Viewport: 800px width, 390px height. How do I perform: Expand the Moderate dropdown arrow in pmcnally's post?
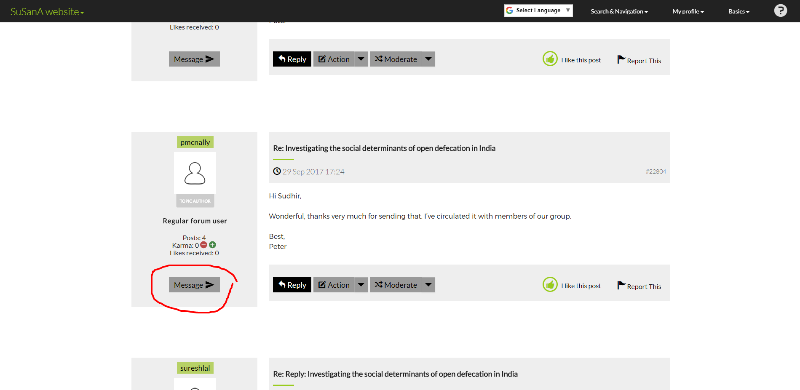click(x=429, y=285)
